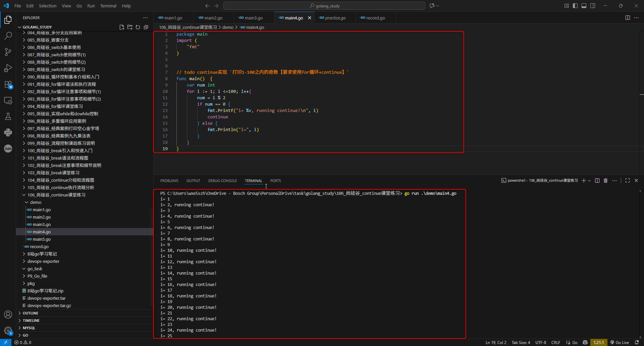Customize layout from title bar
Screen dimensions: 644x346
(x=567, y=6)
